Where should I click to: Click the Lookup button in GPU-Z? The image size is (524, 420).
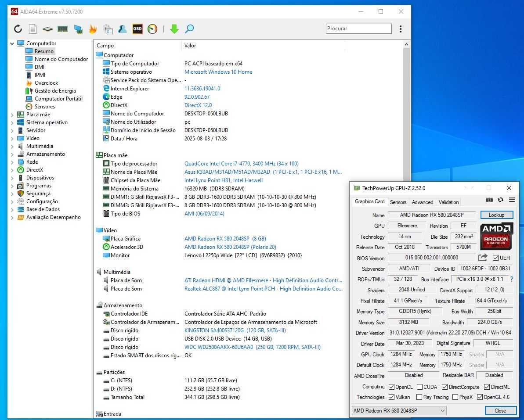point(497,215)
